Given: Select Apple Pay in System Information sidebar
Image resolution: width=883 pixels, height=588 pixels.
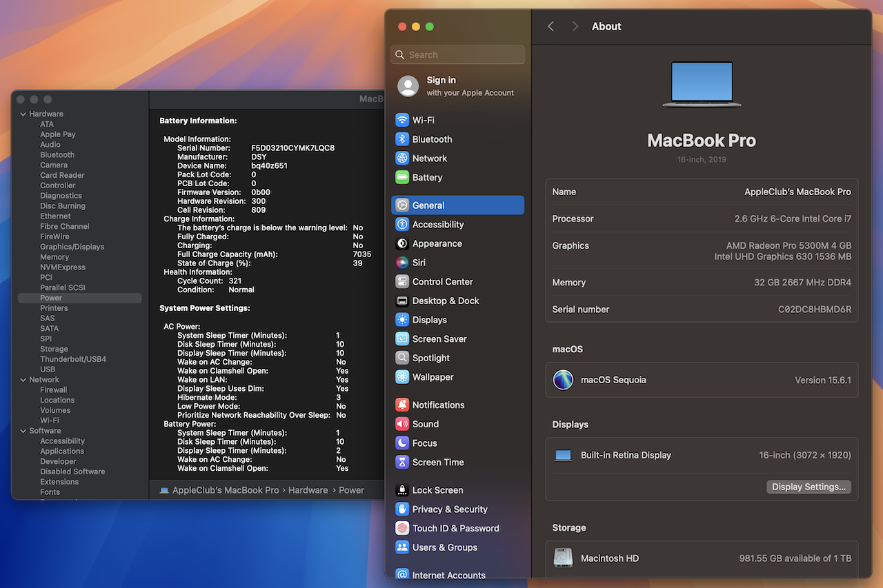Looking at the screenshot, I should [58, 134].
